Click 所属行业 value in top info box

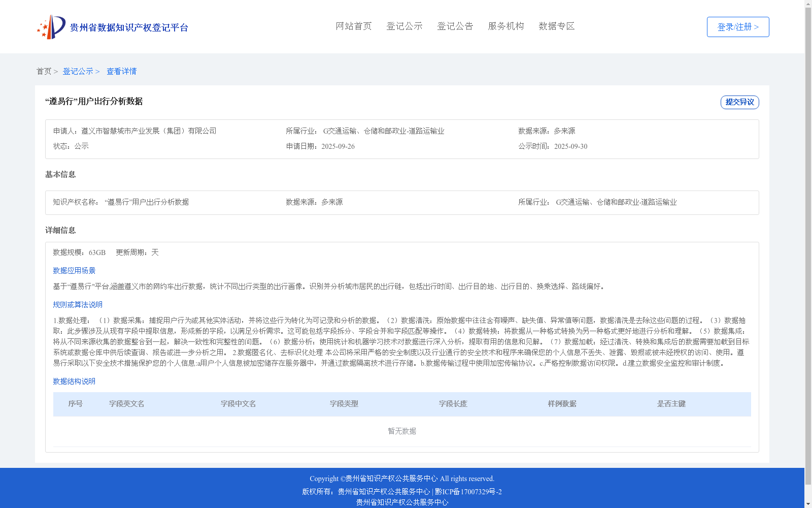[x=384, y=131]
